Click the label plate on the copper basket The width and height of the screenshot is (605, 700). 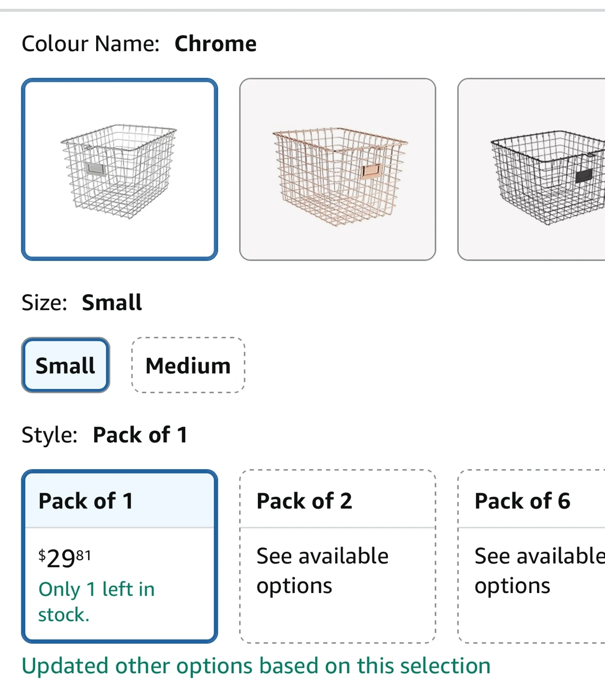(371, 170)
